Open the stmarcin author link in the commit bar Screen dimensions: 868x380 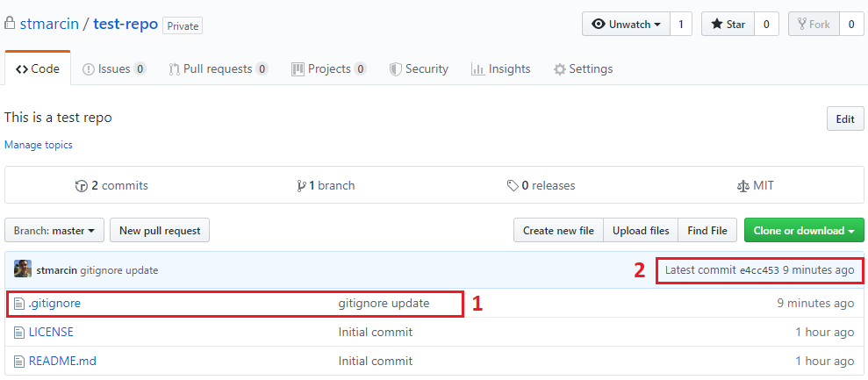[x=56, y=270]
